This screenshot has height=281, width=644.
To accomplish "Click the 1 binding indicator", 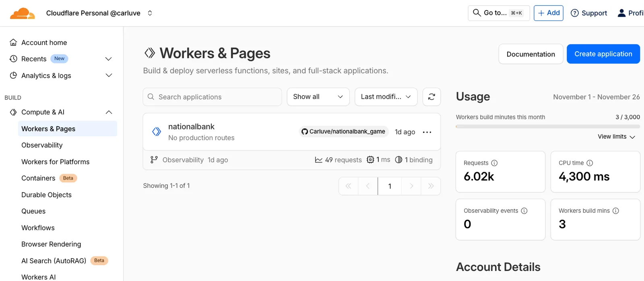I will (x=414, y=160).
